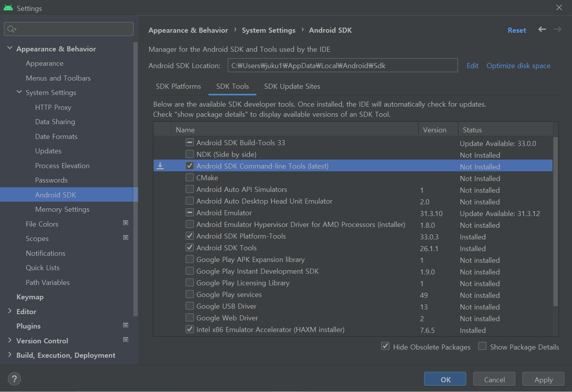Open Process Elevation settings

click(62, 165)
